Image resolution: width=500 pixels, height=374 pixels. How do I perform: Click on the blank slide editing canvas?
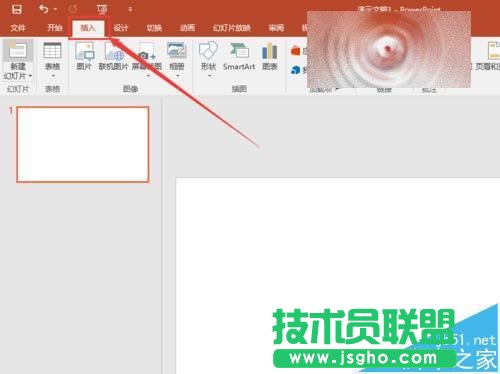tap(338, 276)
